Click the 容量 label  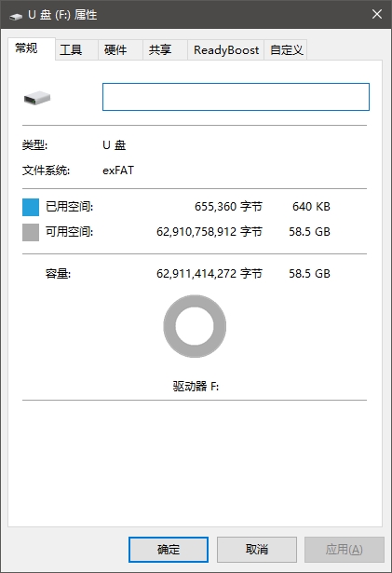(58, 273)
